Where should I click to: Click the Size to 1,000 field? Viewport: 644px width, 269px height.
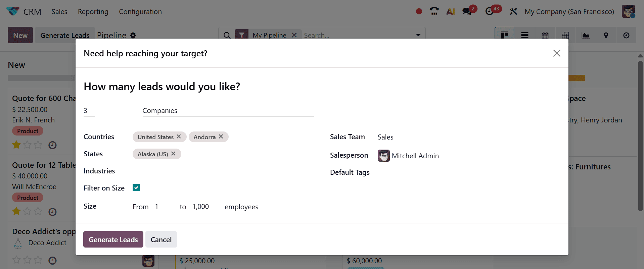coord(201,207)
